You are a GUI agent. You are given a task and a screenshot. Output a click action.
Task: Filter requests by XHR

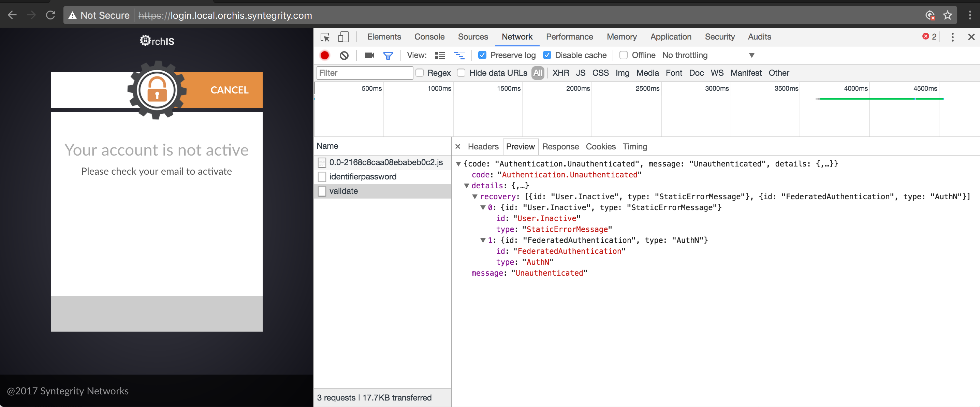(x=561, y=73)
